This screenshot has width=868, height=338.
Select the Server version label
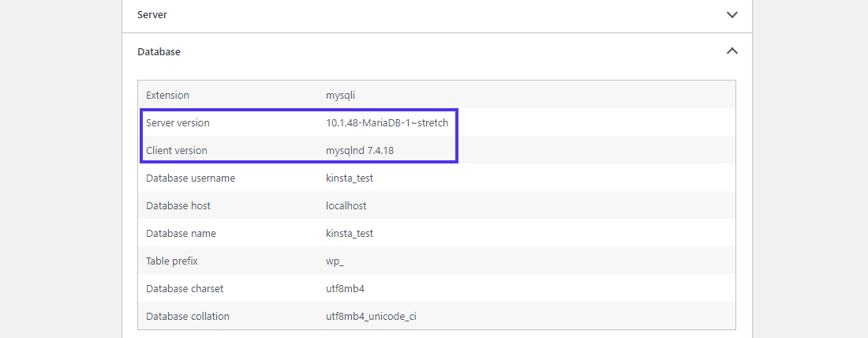[178, 123]
